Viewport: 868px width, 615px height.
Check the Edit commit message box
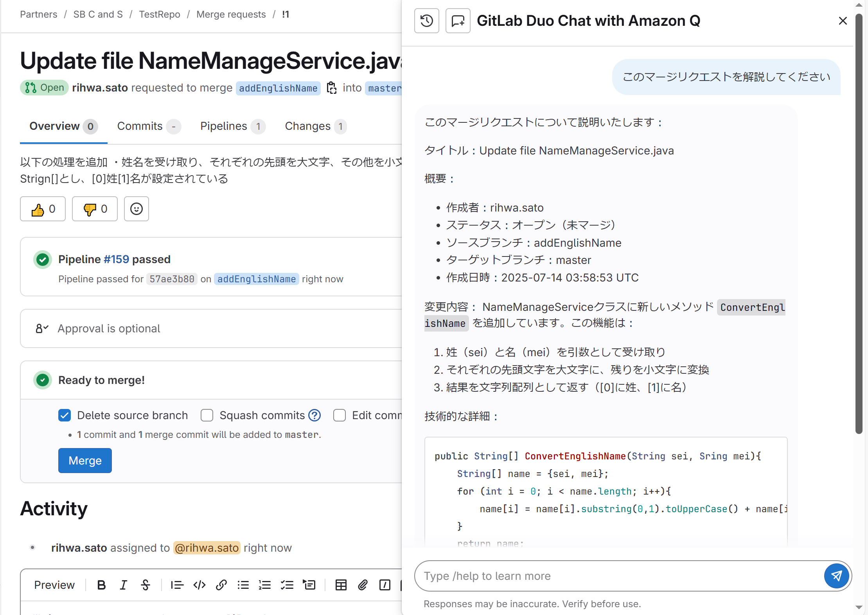point(340,415)
